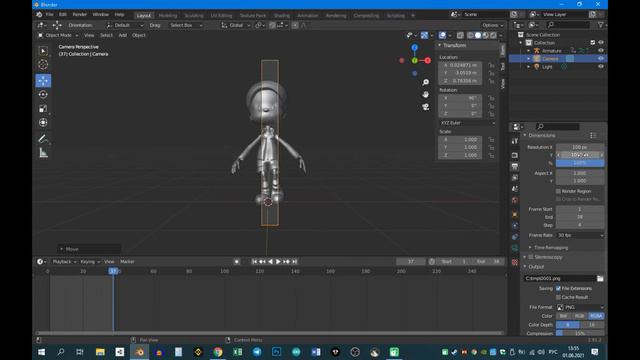Expand the Light tree item
This screenshot has height=360, width=640.
coord(529,67)
